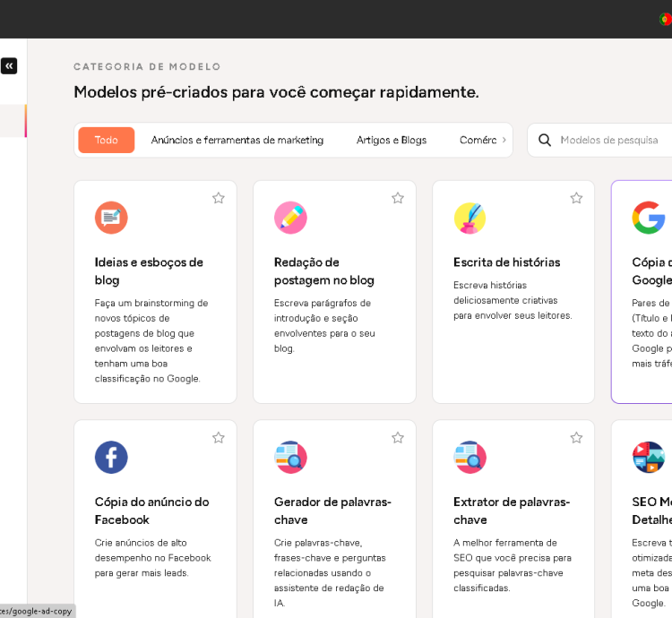The width and height of the screenshot is (672, 618).
Task: Star the Extrator de palavras-chave card
Action: (x=576, y=438)
